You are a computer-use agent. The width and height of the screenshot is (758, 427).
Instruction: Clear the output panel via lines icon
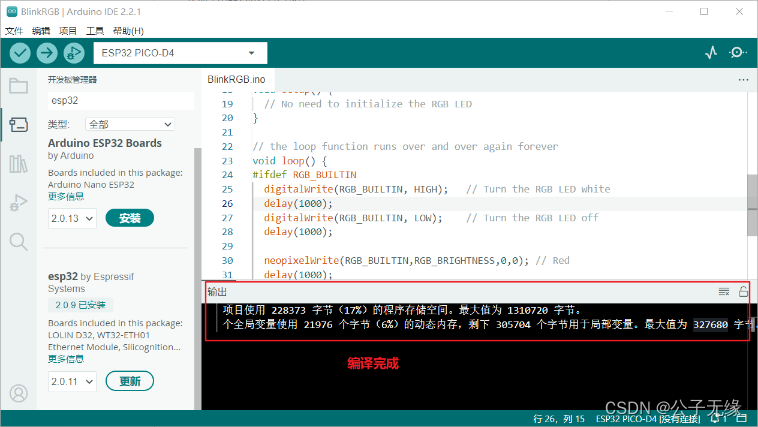724,292
